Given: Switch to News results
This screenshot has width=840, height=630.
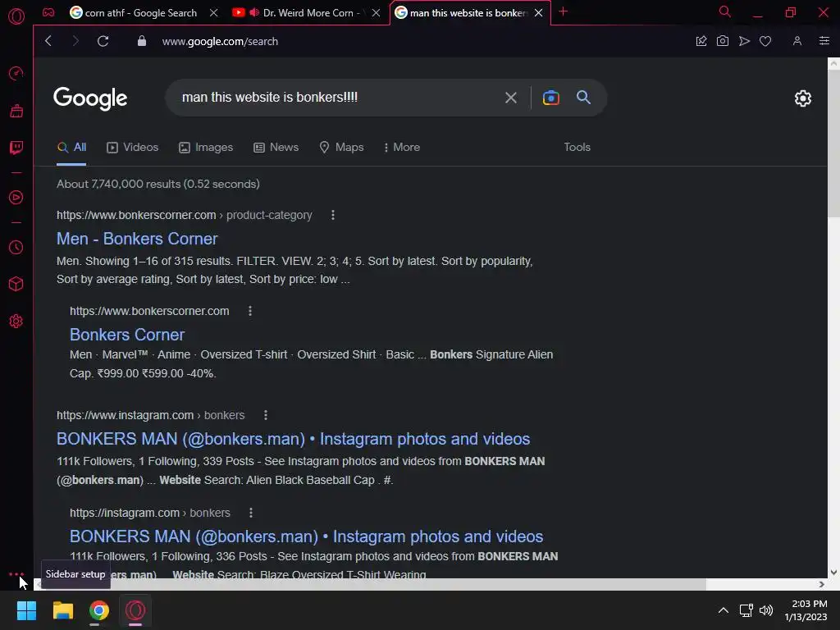Looking at the screenshot, I should [x=276, y=148].
